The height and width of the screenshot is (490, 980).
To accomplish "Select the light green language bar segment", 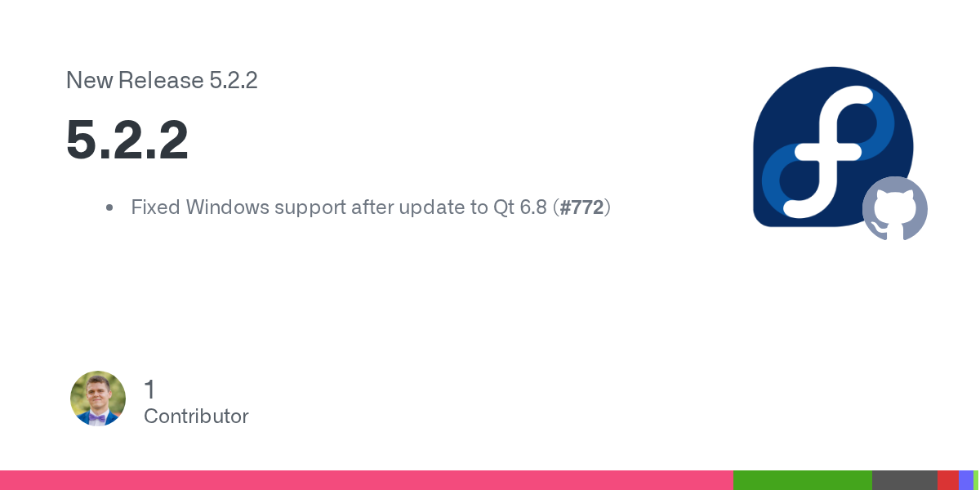I will pos(976,480).
